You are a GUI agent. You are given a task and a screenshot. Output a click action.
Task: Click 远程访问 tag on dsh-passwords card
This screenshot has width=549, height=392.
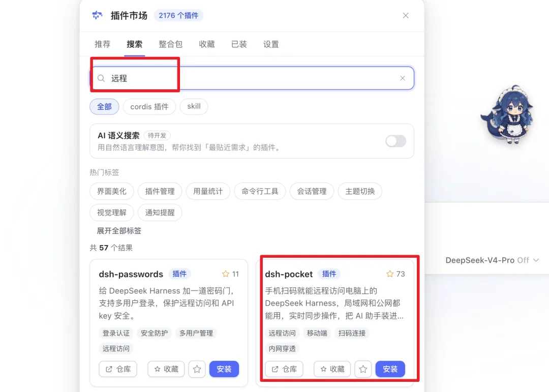pos(116,349)
